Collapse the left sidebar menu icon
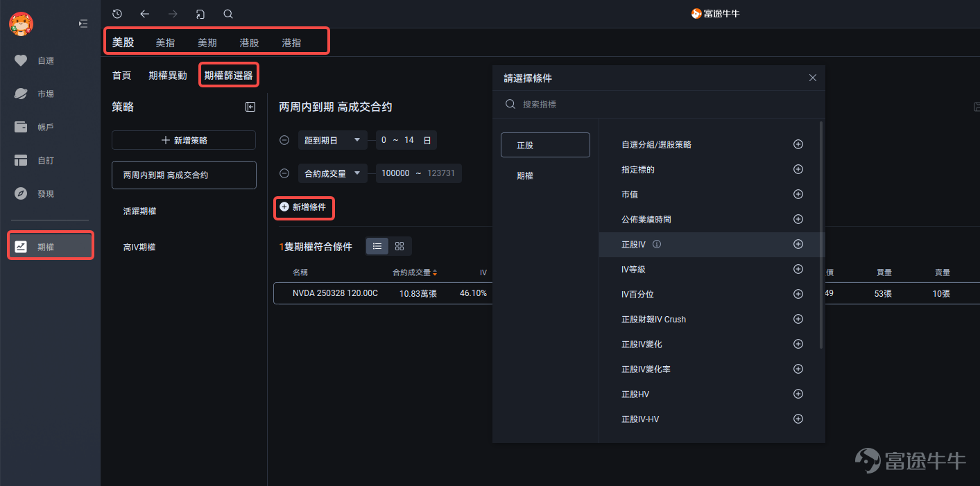 [x=83, y=24]
